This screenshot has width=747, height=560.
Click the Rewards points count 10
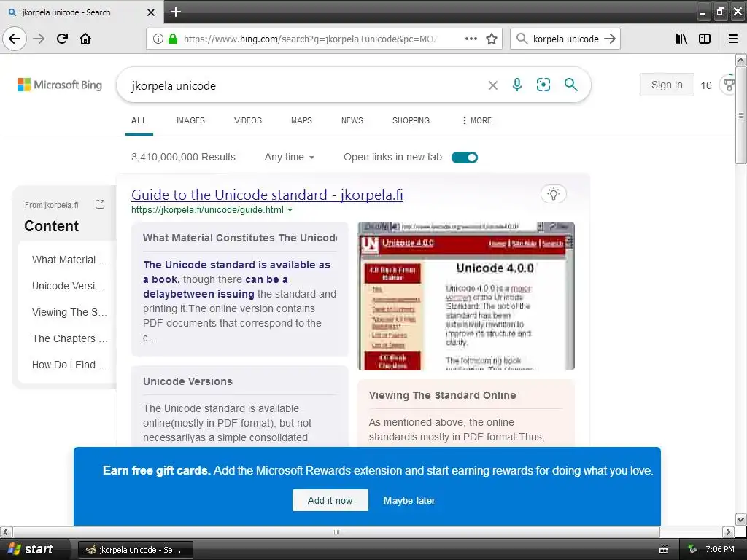coord(706,85)
